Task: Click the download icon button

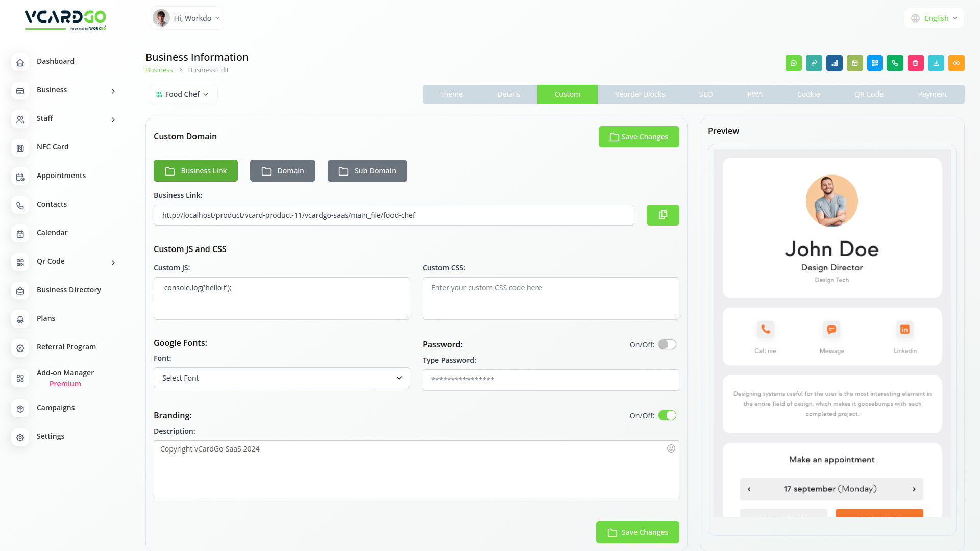Action: [936, 63]
